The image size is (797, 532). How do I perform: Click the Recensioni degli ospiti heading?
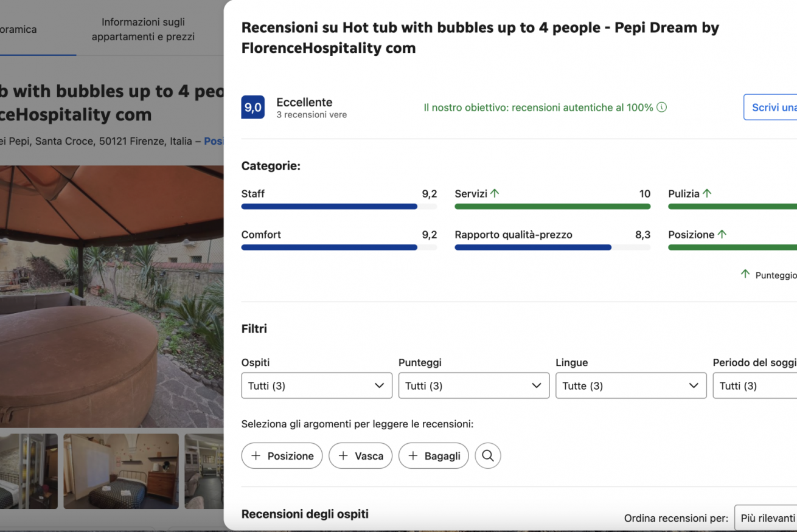305,514
